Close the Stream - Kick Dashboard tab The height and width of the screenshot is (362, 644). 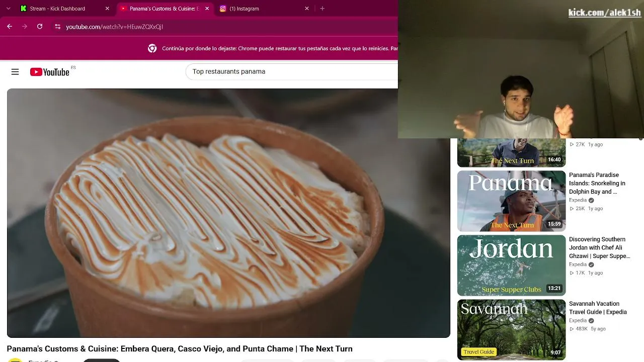(x=107, y=9)
